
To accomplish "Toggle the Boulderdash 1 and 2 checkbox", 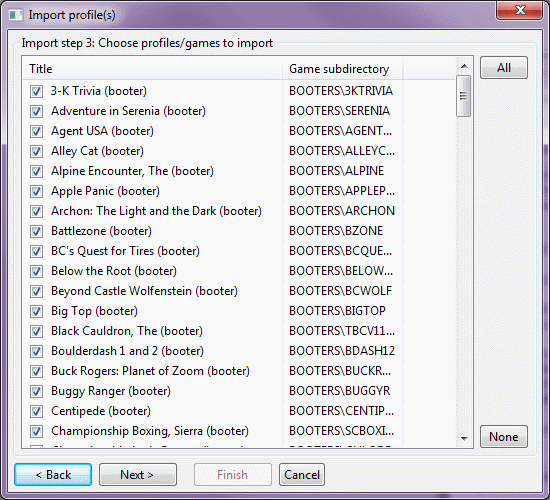I will click(x=36, y=351).
